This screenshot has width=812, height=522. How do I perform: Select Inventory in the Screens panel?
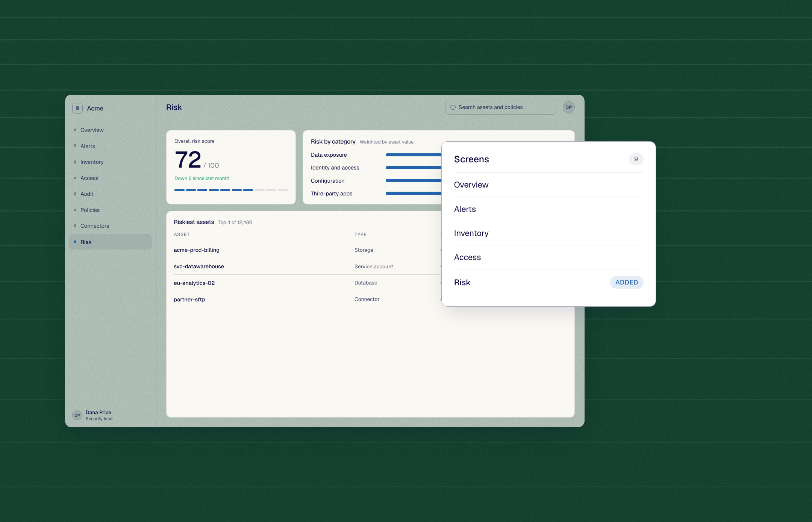pos(548,233)
